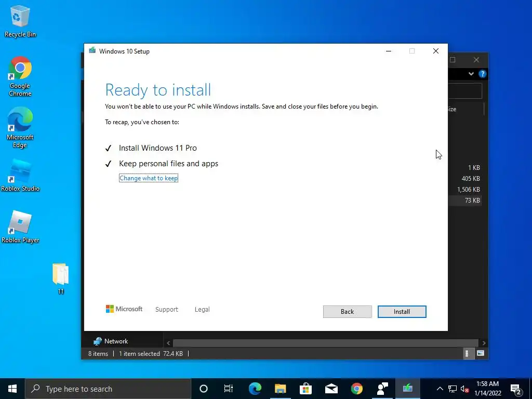Click the right arrow of the File Explorer scrollbar
Viewport: 532px width, 399px height.
[484, 343]
